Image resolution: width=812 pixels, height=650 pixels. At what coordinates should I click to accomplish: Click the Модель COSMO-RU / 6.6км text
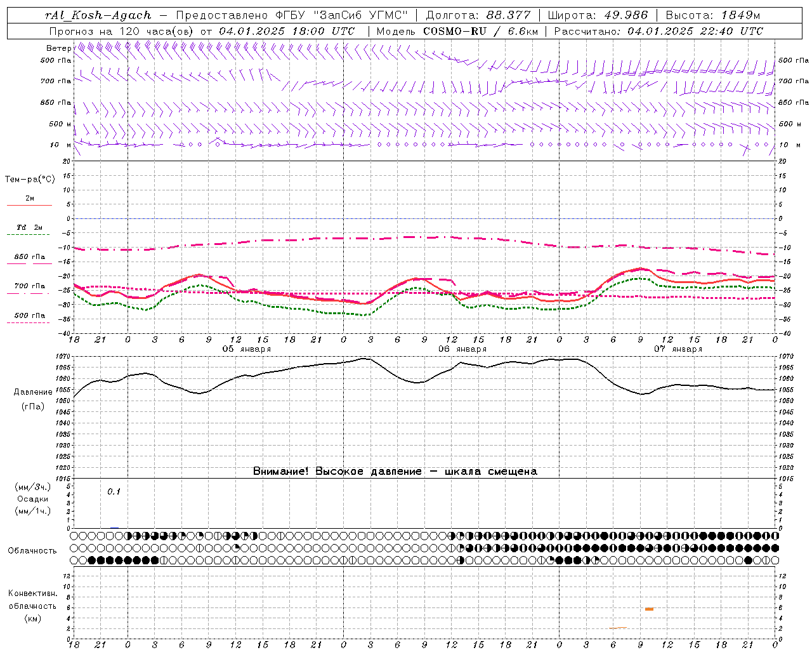457,31
